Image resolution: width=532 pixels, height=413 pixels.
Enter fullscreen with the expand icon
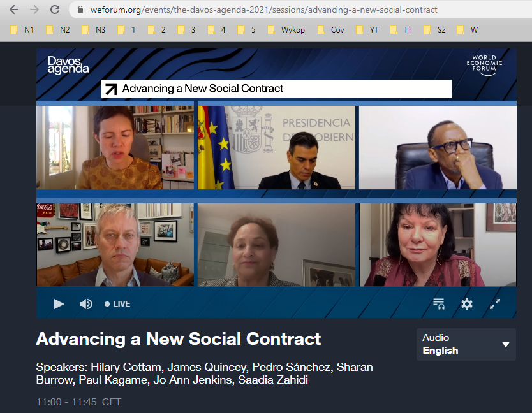click(495, 304)
